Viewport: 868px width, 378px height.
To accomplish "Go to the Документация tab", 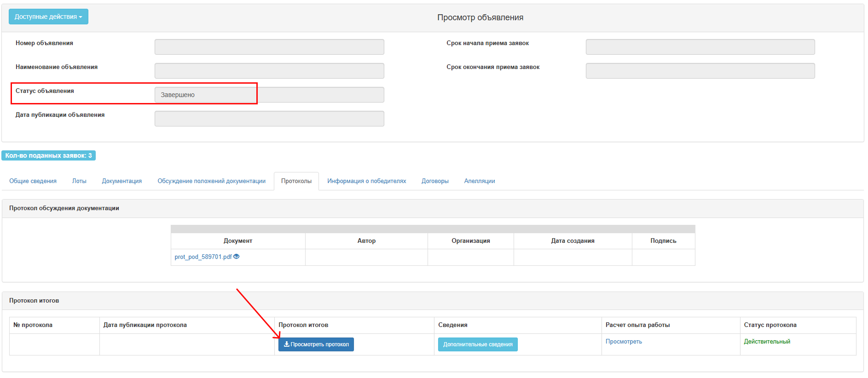I will [122, 181].
